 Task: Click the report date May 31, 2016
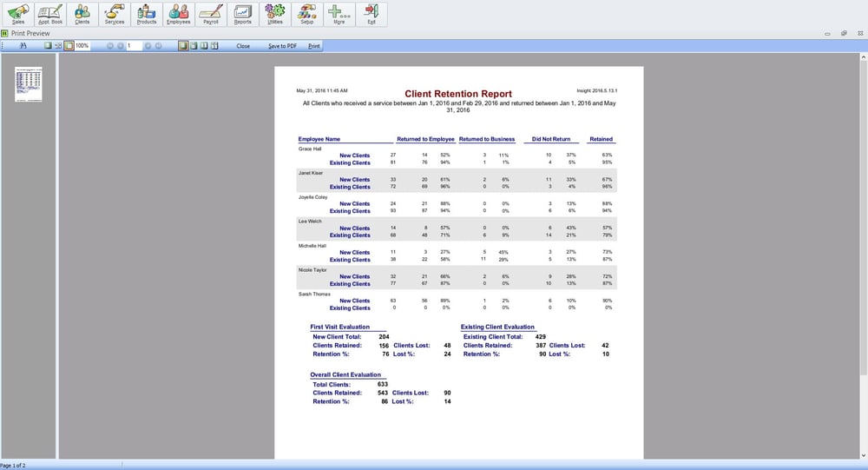coord(322,90)
